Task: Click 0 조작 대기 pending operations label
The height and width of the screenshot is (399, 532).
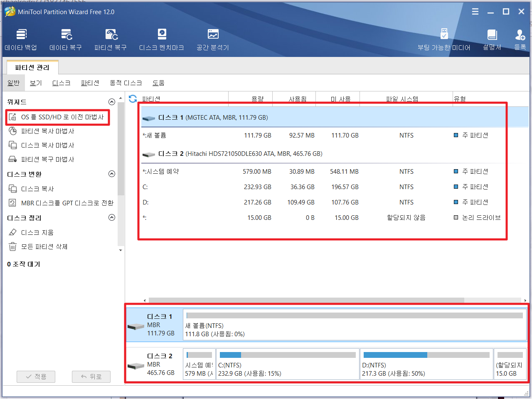Action: (x=24, y=264)
